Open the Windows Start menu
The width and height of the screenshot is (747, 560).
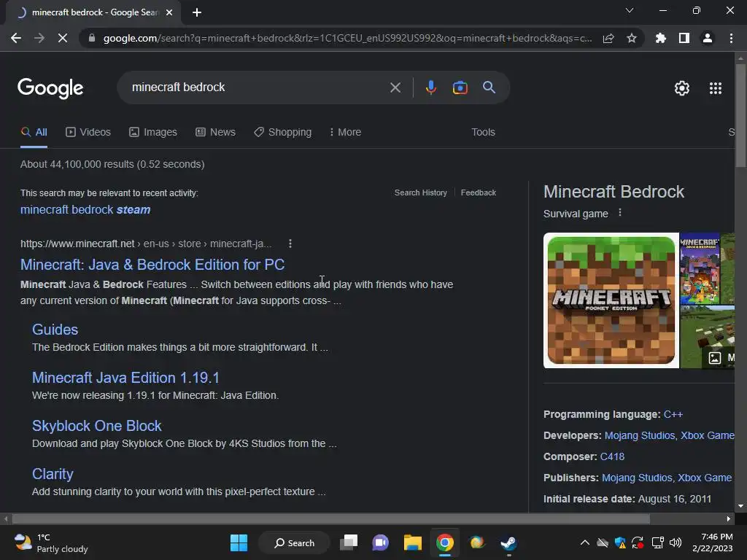(x=239, y=542)
